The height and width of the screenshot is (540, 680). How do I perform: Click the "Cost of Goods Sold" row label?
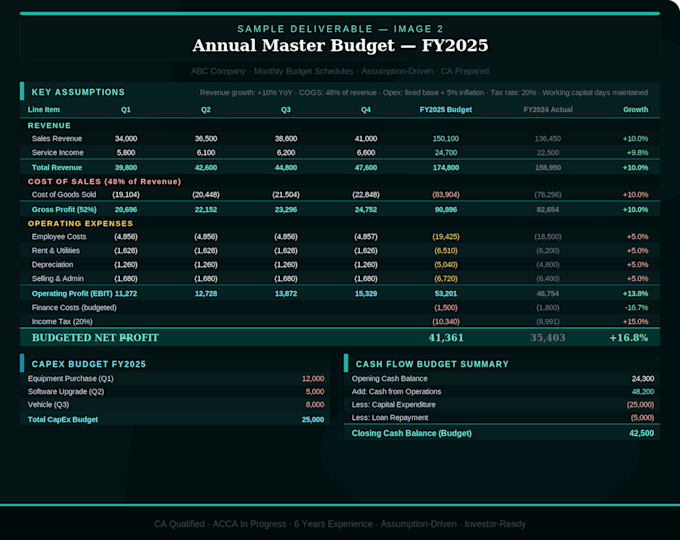[x=64, y=195]
